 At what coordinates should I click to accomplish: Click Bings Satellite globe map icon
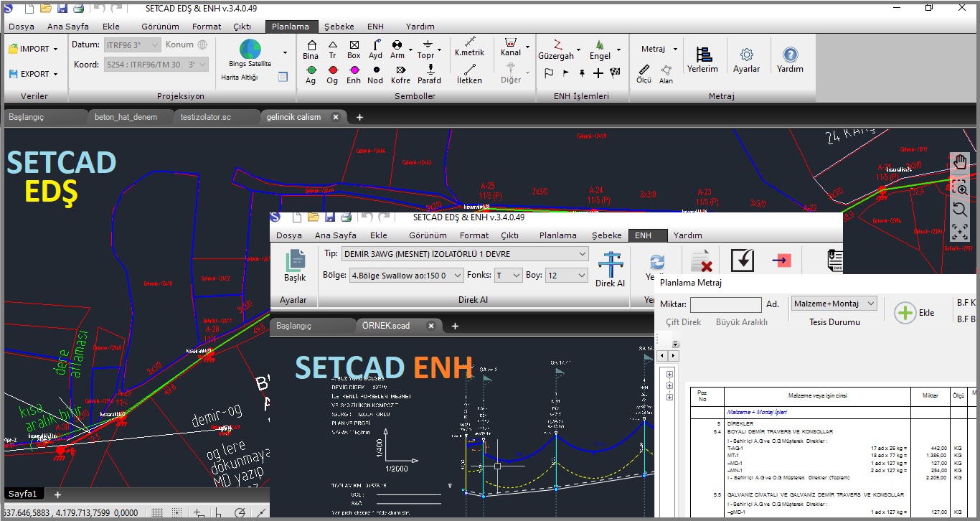pyautogui.click(x=250, y=49)
